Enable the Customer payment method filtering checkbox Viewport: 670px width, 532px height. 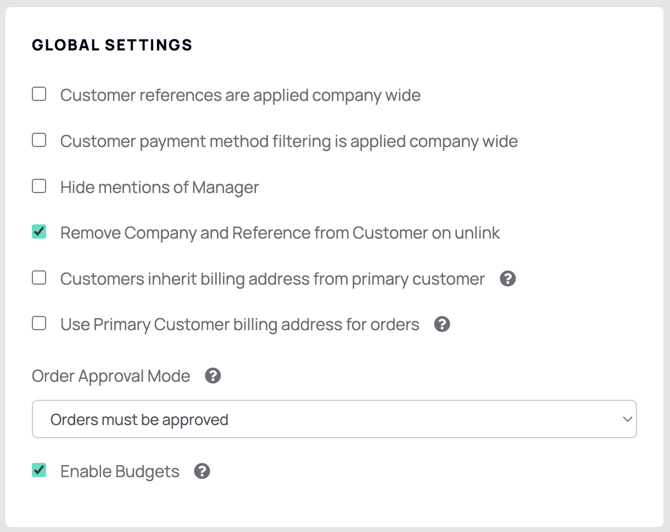click(39, 140)
